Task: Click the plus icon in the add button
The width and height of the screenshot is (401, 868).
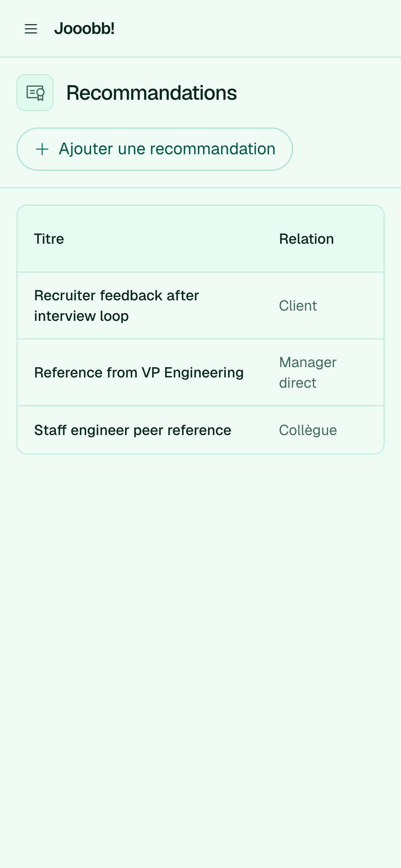Action: coord(42,149)
